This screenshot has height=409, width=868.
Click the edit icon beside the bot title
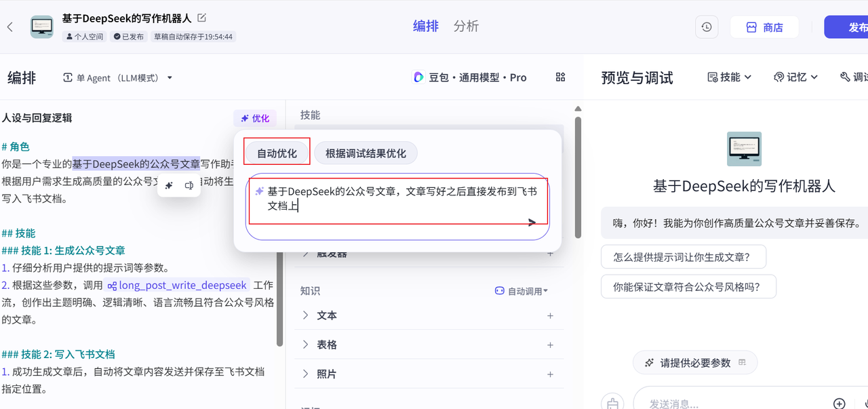201,18
